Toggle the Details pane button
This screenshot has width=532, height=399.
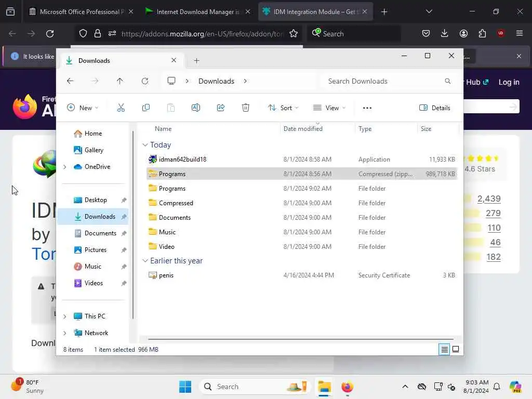click(435, 108)
